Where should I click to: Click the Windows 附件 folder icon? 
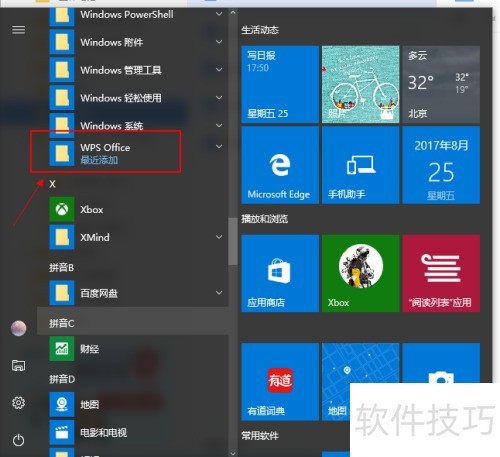62,42
